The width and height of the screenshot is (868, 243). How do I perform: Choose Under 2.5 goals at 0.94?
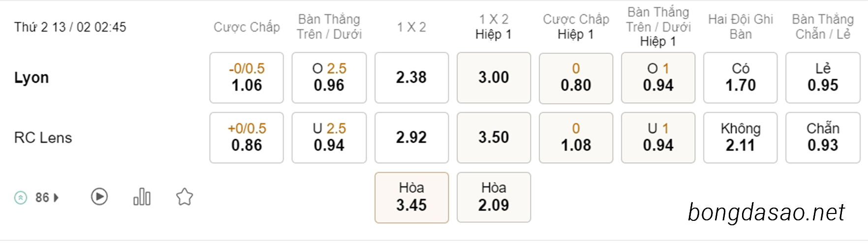tap(329, 138)
